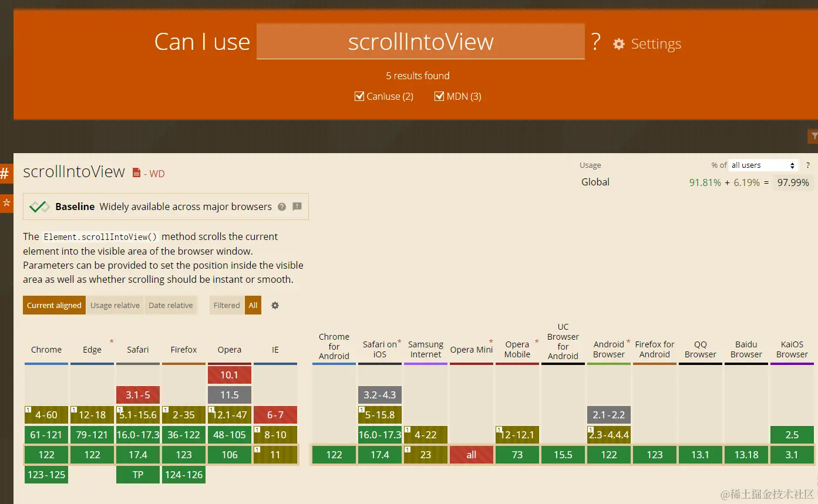This screenshot has height=504, width=818.
Task: Switch browser view to All
Action: (x=253, y=305)
